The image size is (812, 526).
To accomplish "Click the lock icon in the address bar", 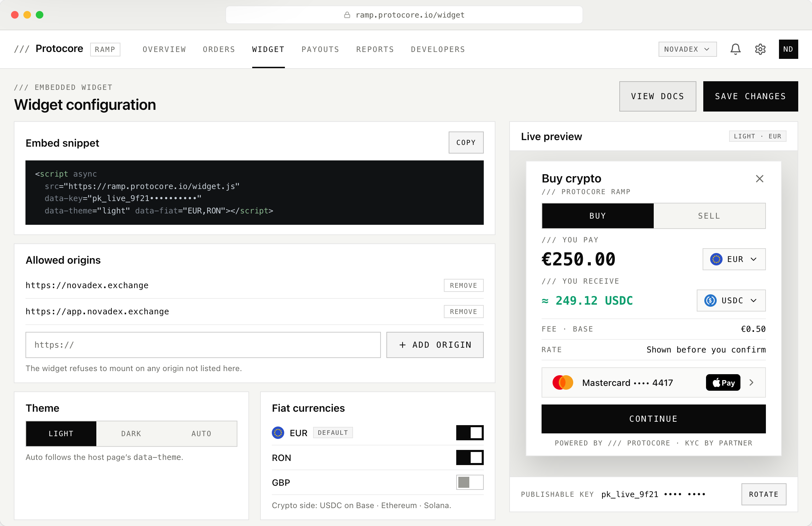I will click(x=347, y=15).
